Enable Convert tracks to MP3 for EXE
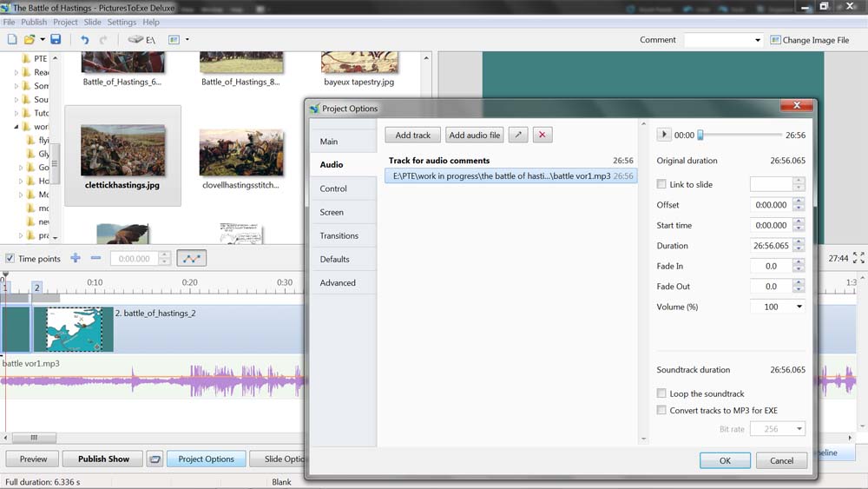 662,410
